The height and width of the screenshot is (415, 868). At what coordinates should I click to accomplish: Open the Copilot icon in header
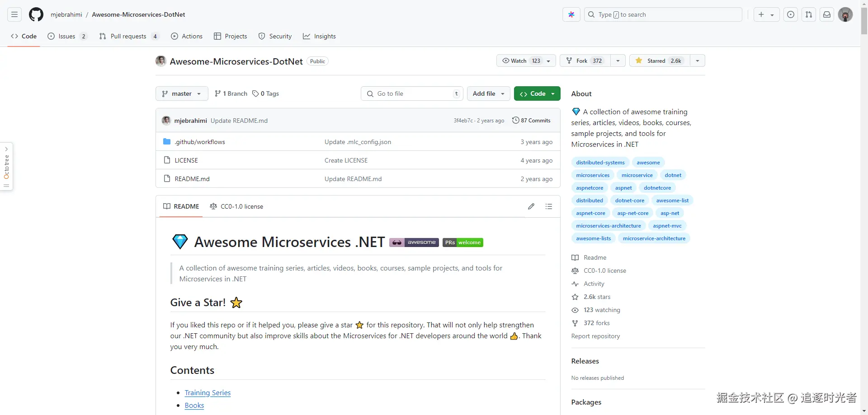[571, 14]
